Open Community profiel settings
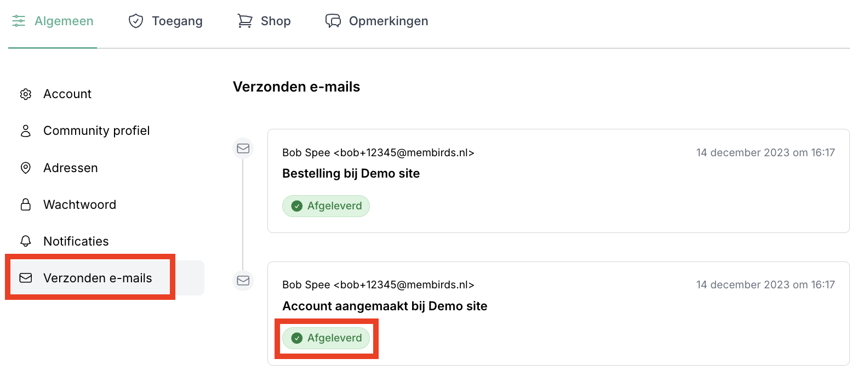 [x=96, y=131]
